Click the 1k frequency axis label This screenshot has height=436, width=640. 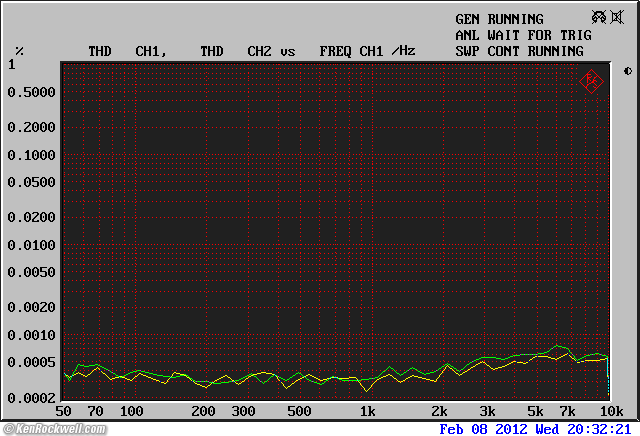click(x=367, y=411)
